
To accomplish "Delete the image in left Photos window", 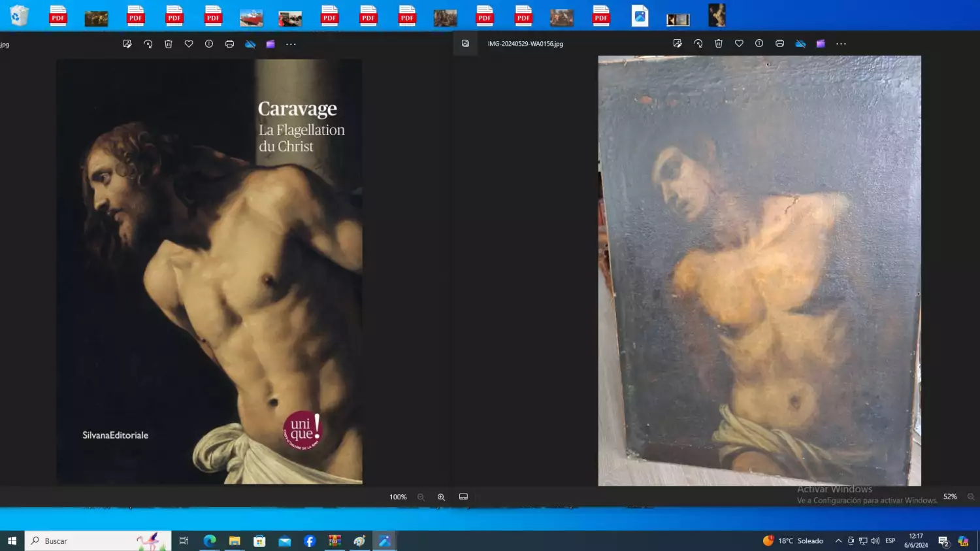I will click(169, 44).
